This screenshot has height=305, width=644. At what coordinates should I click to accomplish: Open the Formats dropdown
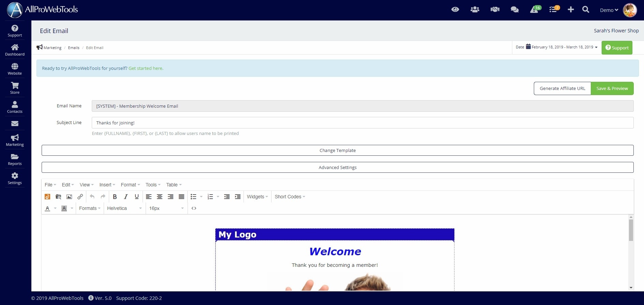tap(90, 208)
